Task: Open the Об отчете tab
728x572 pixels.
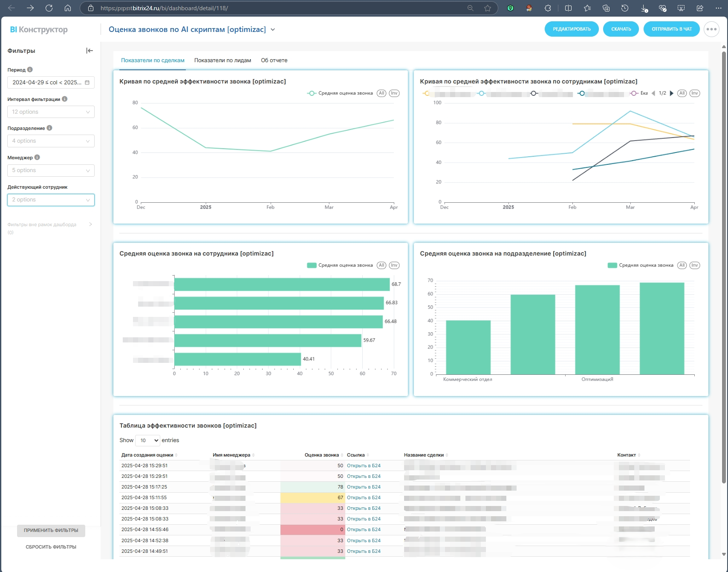Action: click(x=274, y=60)
